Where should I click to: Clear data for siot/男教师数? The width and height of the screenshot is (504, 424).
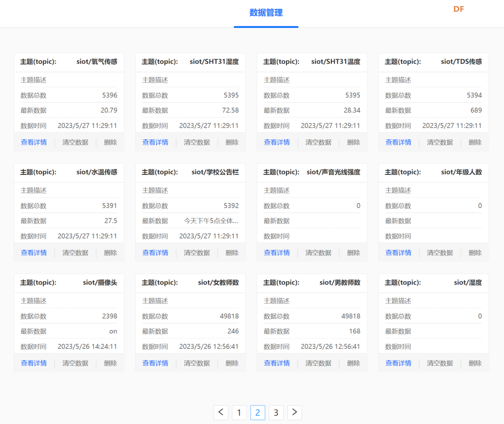tap(318, 363)
